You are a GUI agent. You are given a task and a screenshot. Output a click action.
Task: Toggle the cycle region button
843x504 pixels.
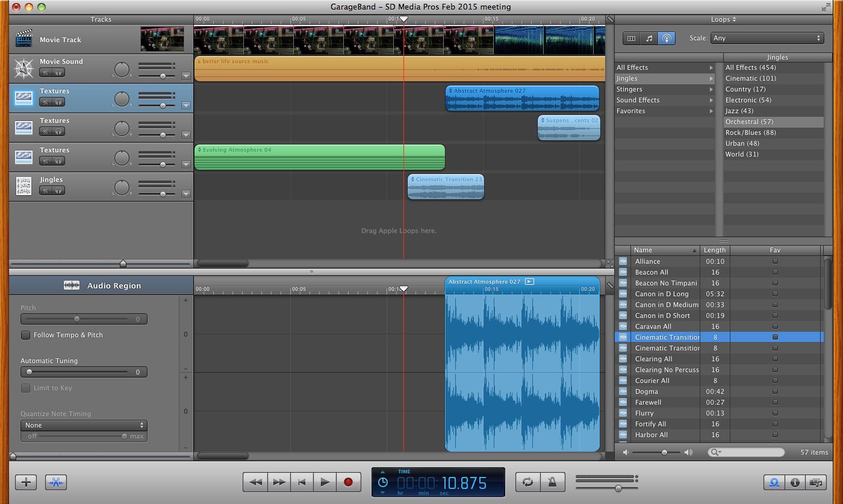[x=528, y=482]
